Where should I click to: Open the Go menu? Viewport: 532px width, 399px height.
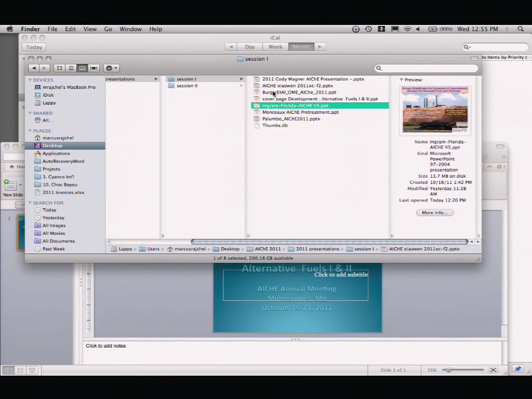pyautogui.click(x=108, y=29)
